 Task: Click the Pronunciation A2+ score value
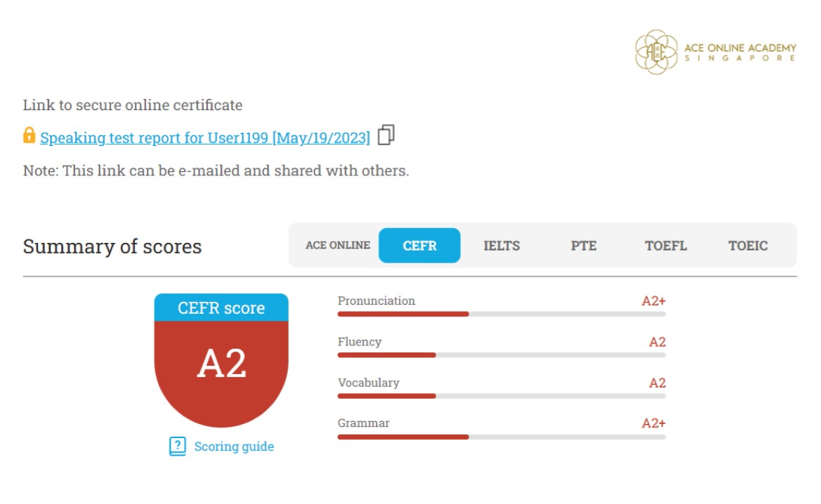[653, 301]
